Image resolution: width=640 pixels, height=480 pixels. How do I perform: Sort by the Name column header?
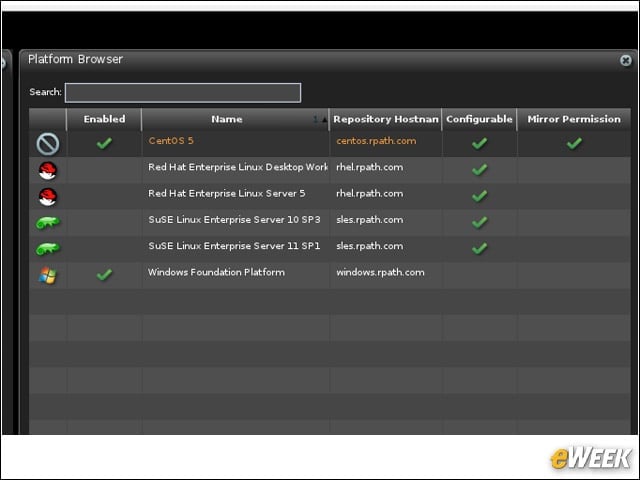[235, 119]
